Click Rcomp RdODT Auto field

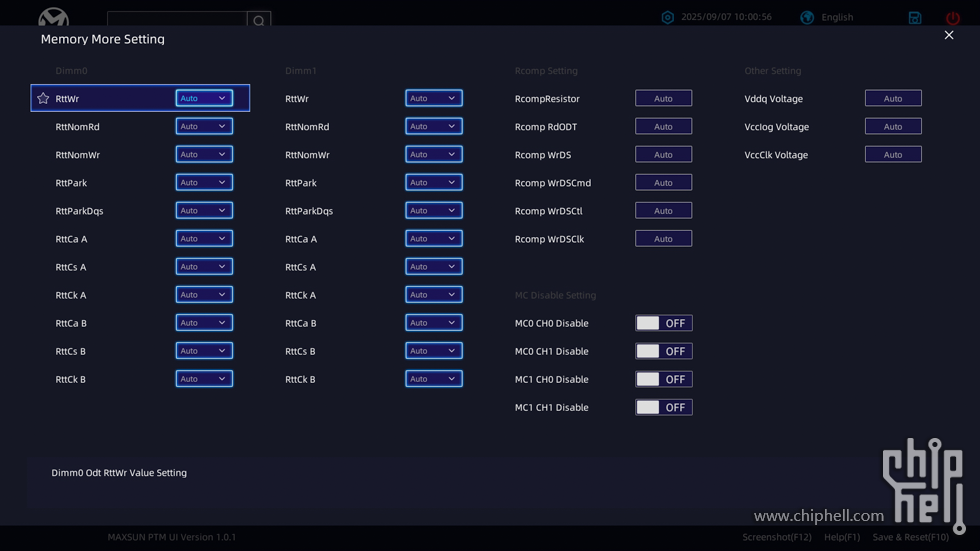(x=664, y=127)
